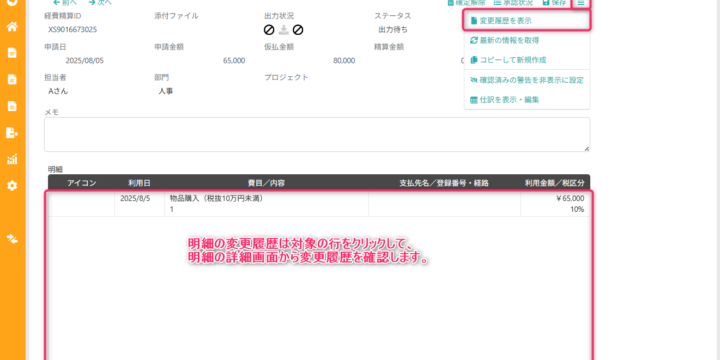Image resolution: width=720 pixels, height=360 pixels.
Task: Open the hamburger menu icon at top right
Action: coord(581,3)
